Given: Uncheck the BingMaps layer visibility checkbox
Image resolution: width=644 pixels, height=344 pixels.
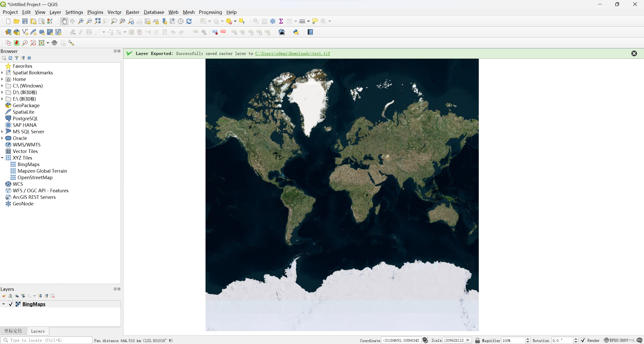Looking at the screenshot, I should point(11,304).
